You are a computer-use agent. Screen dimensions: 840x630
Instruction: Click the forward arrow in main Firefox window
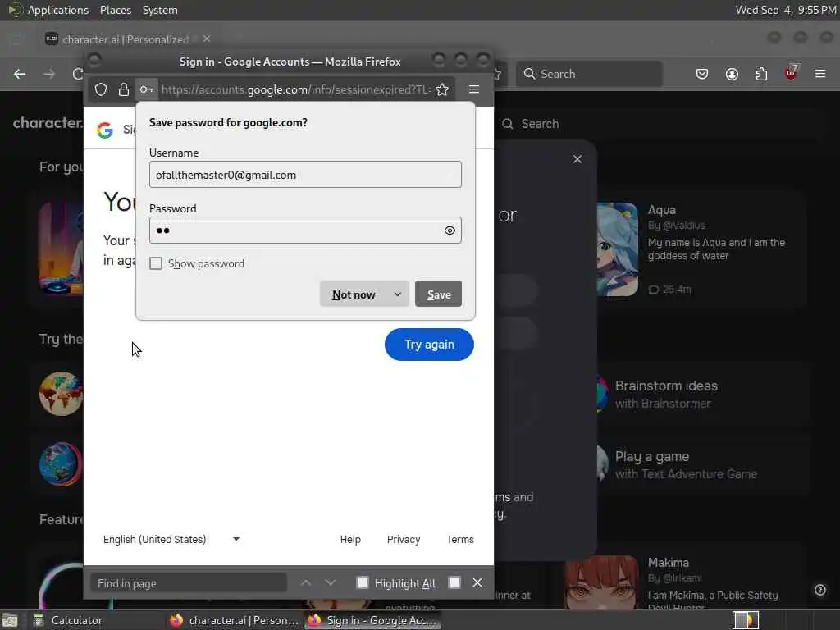49,74
